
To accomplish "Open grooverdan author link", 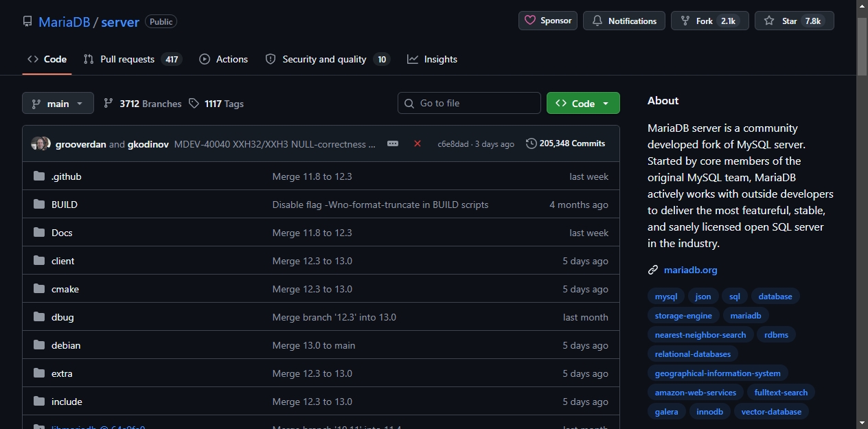I will pyautogui.click(x=81, y=144).
